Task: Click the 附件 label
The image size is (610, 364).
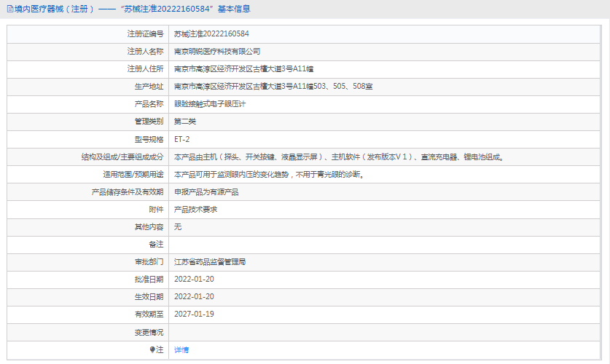Action: (157, 210)
